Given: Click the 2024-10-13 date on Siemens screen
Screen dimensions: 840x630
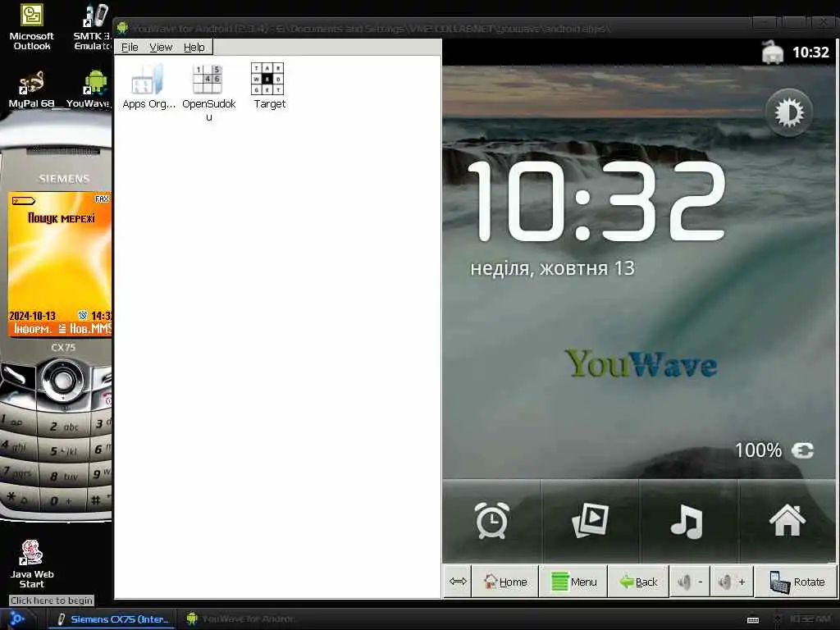Looking at the screenshot, I should (x=32, y=316).
